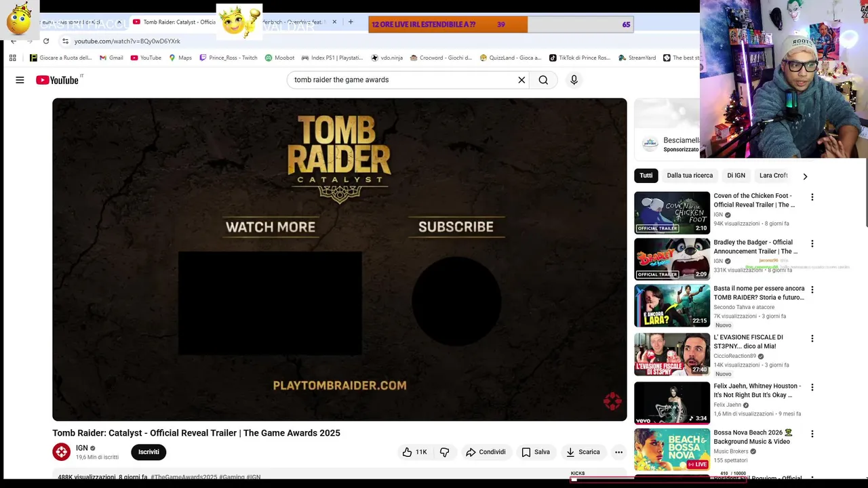868x488 pixels.
Task: Open the Beach Bossa Nova live thumbnail
Action: point(672,449)
